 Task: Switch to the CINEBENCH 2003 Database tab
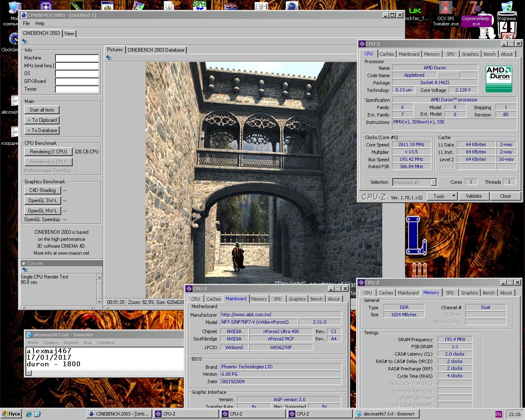point(156,50)
